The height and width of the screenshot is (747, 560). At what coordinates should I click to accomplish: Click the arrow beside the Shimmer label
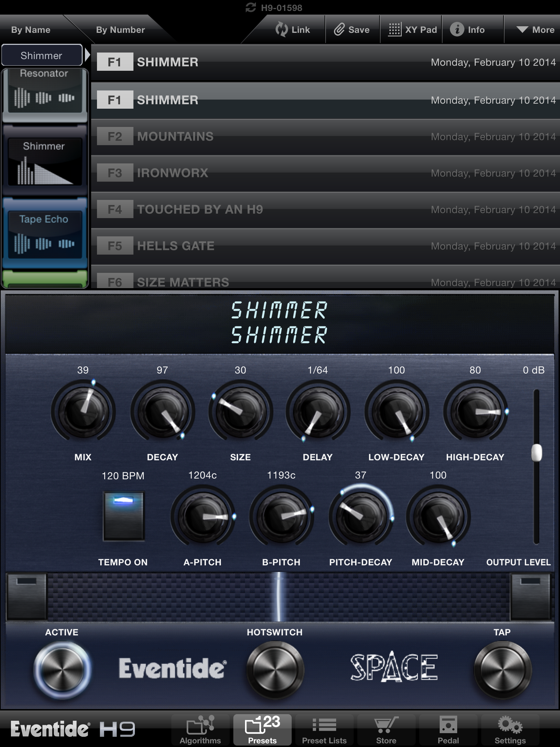pos(87,55)
